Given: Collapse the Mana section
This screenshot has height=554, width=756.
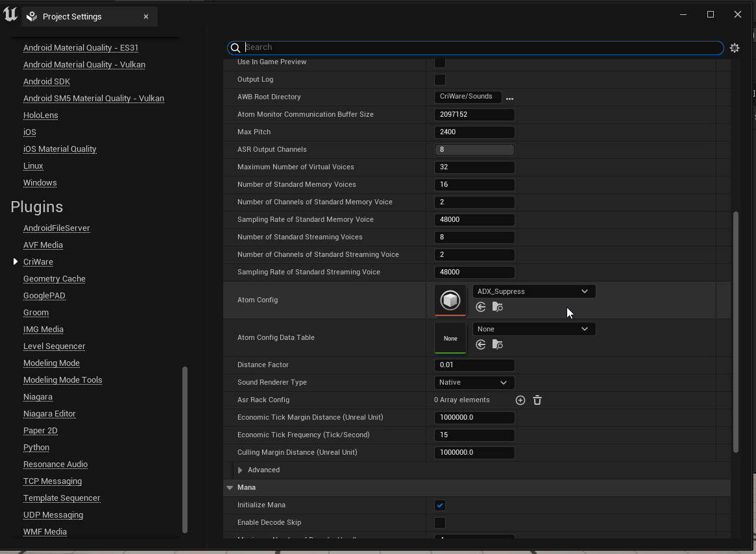Looking at the screenshot, I should (230, 487).
